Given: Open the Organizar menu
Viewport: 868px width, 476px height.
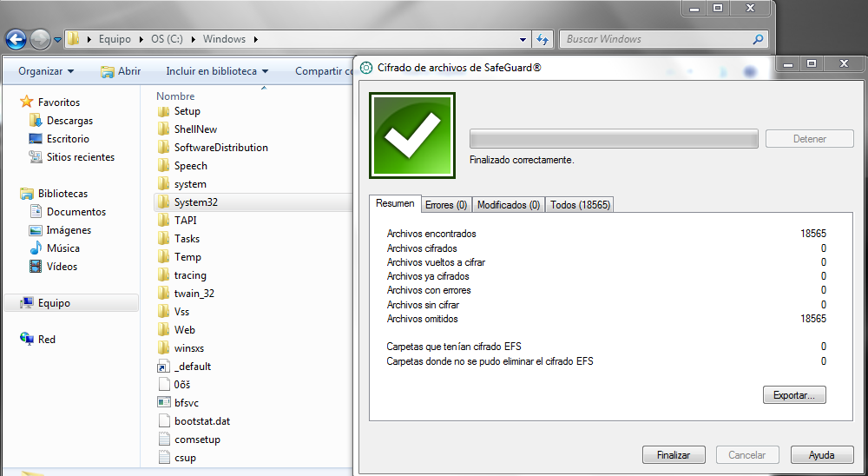Looking at the screenshot, I should click(x=46, y=71).
